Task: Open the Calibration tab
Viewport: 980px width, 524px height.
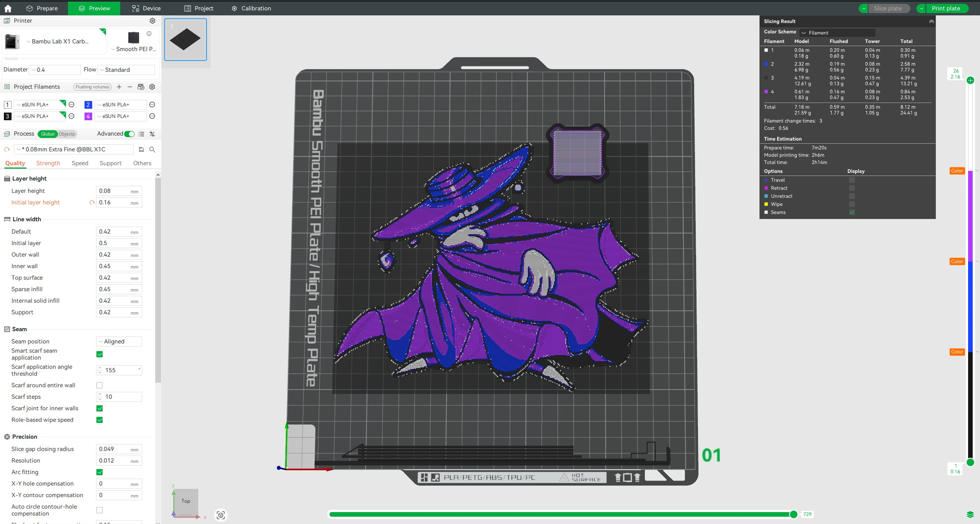Action: [251, 8]
